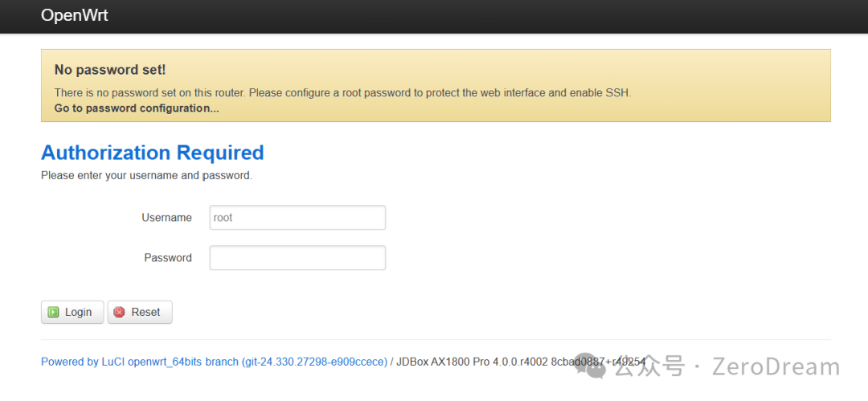Open the 'Powered by LuCI openwrt_64bits branch' link

(214, 362)
